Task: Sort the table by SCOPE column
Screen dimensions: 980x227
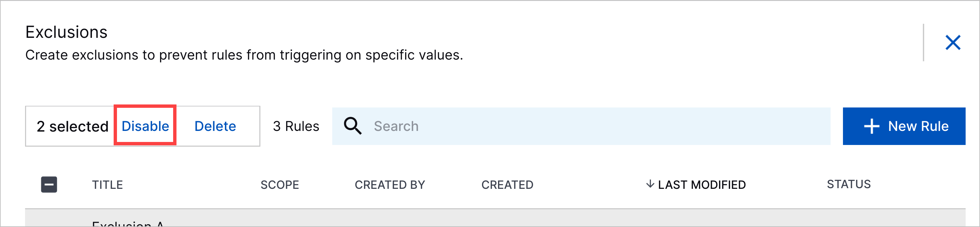Action: 280,185
